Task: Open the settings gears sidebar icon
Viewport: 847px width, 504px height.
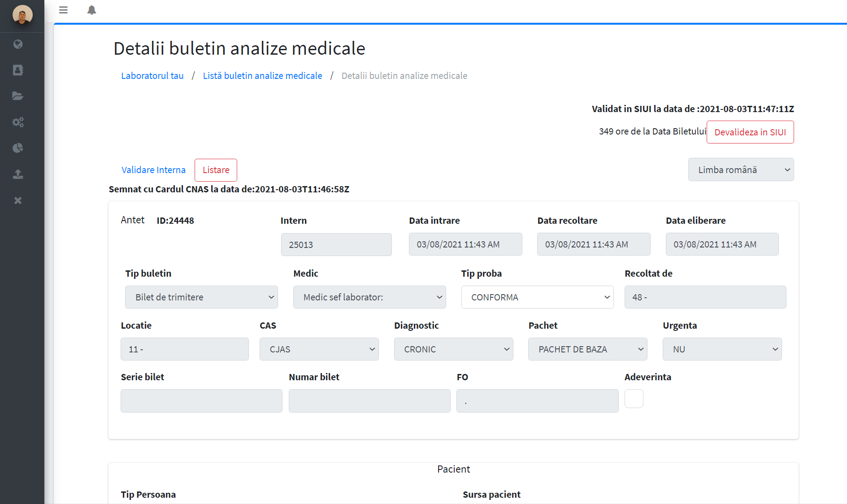Action: pos(18,122)
